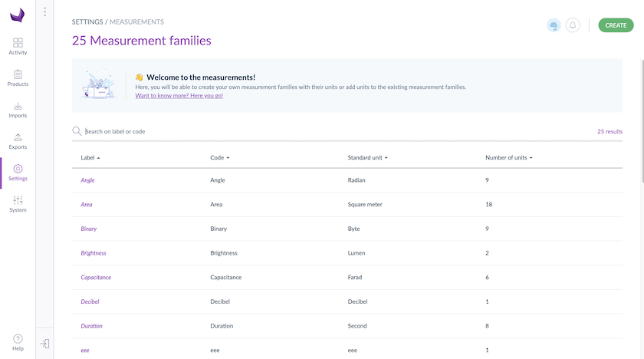Open the Capacitance measurement family
Screen dimensions: 644x359
click(96, 277)
